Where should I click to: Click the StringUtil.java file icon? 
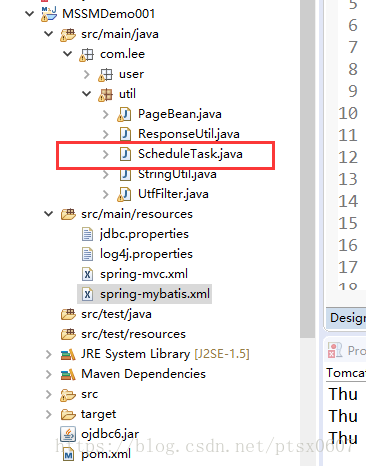tap(125, 174)
